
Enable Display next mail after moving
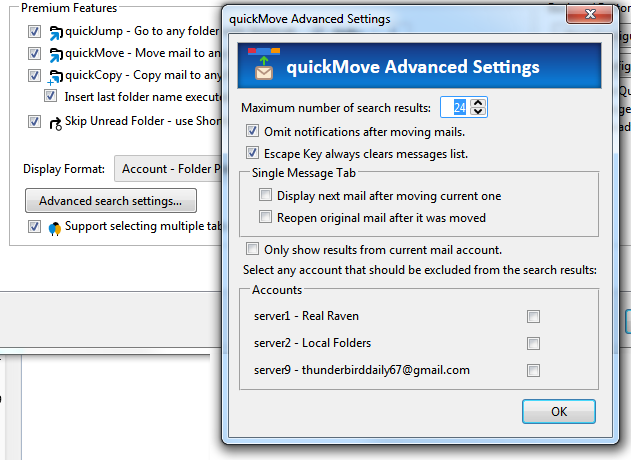point(266,196)
